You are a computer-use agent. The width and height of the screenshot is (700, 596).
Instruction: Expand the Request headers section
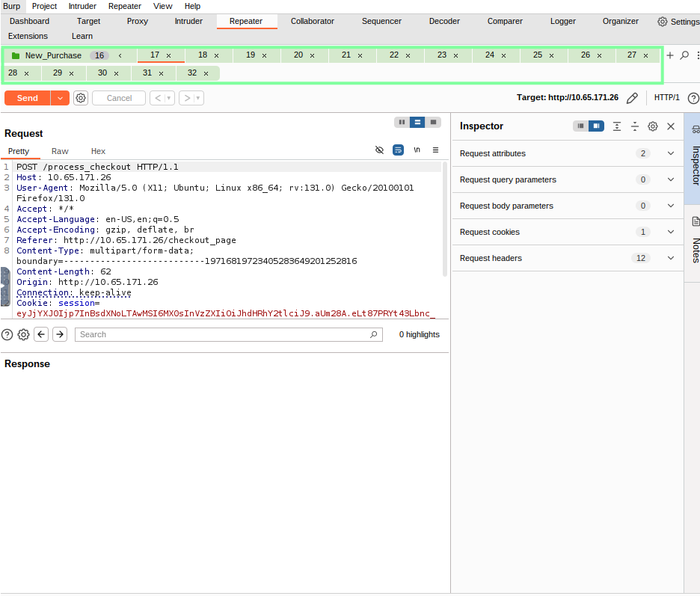tap(670, 258)
